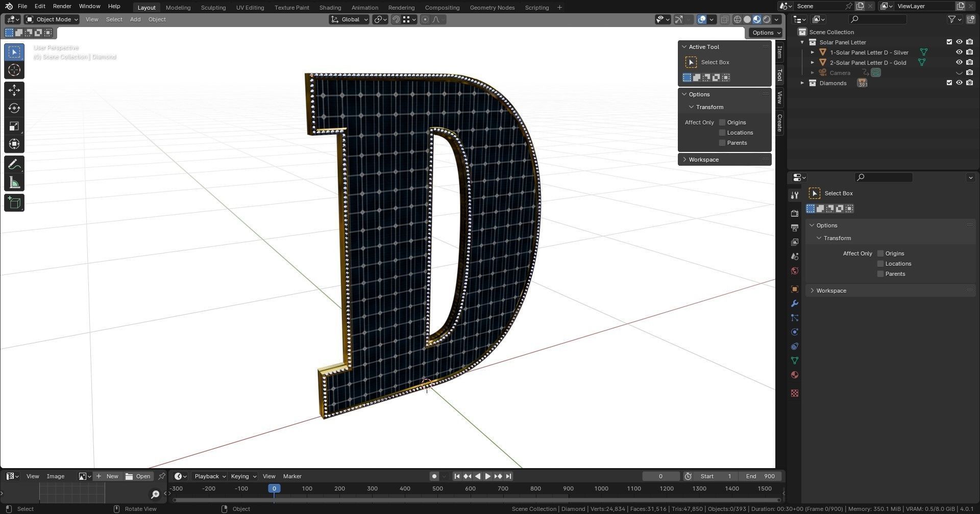
Task: Open the Object Data properties tab
Action: tap(794, 361)
